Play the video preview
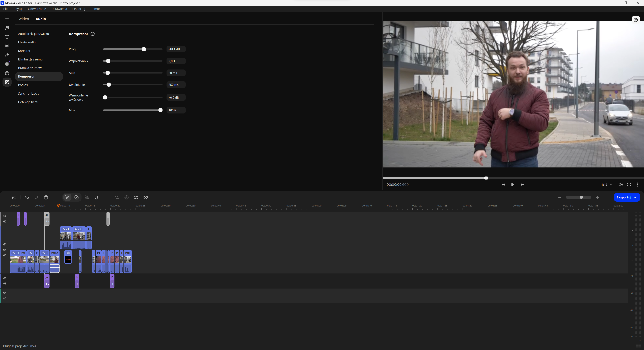644x350 pixels. pyautogui.click(x=513, y=185)
